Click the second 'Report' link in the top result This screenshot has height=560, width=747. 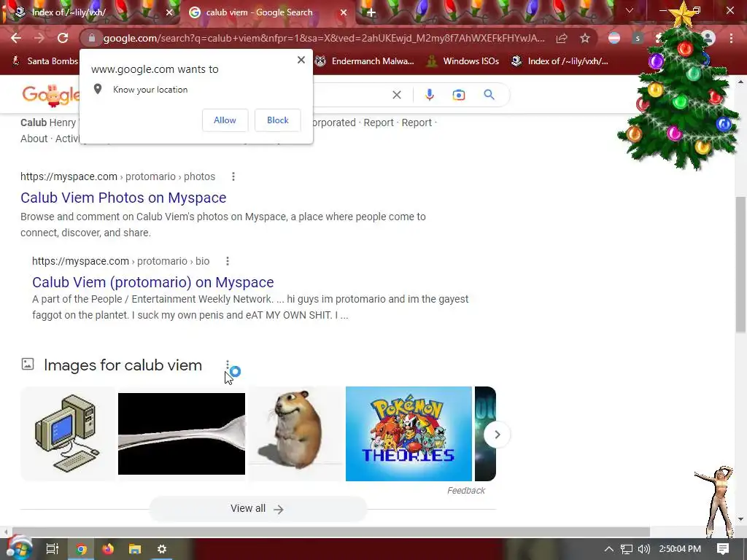click(417, 122)
